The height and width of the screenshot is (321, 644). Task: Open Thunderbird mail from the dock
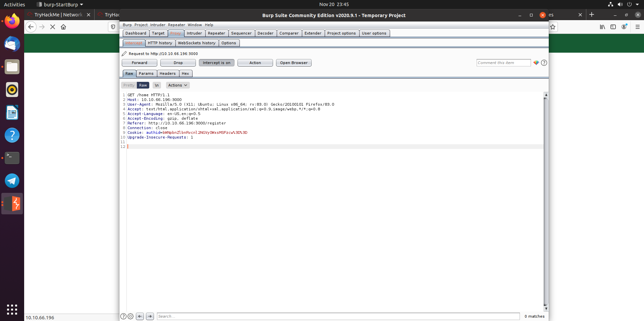12,44
